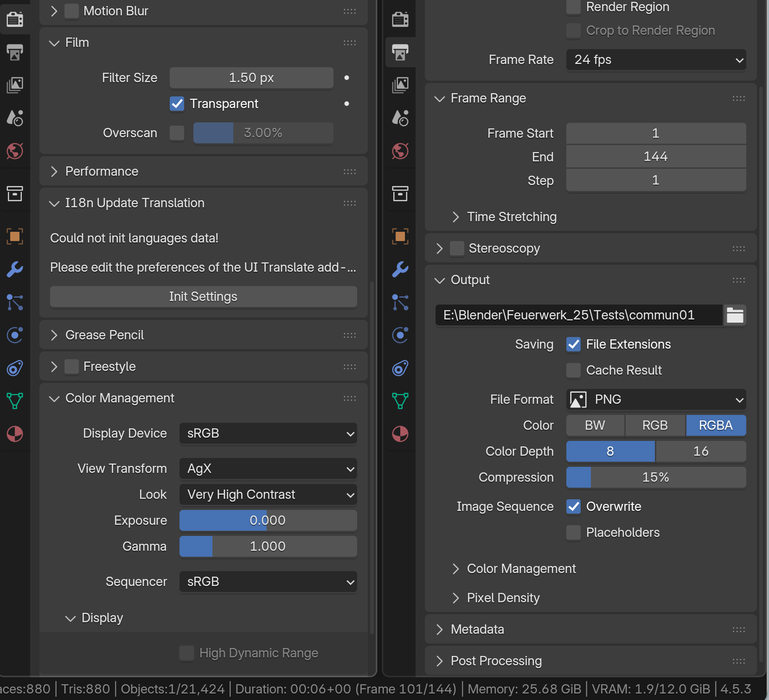
Task: Open World properties tab in right editor
Action: point(400,151)
